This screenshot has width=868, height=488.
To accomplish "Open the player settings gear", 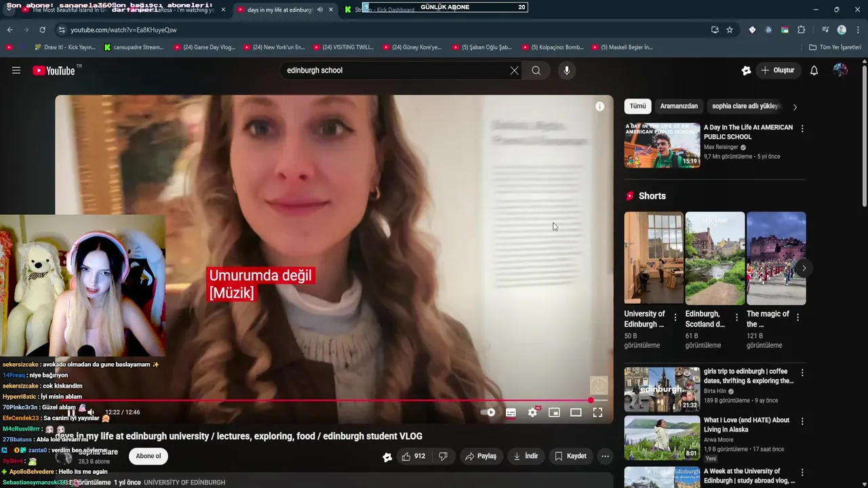I will coord(532,412).
